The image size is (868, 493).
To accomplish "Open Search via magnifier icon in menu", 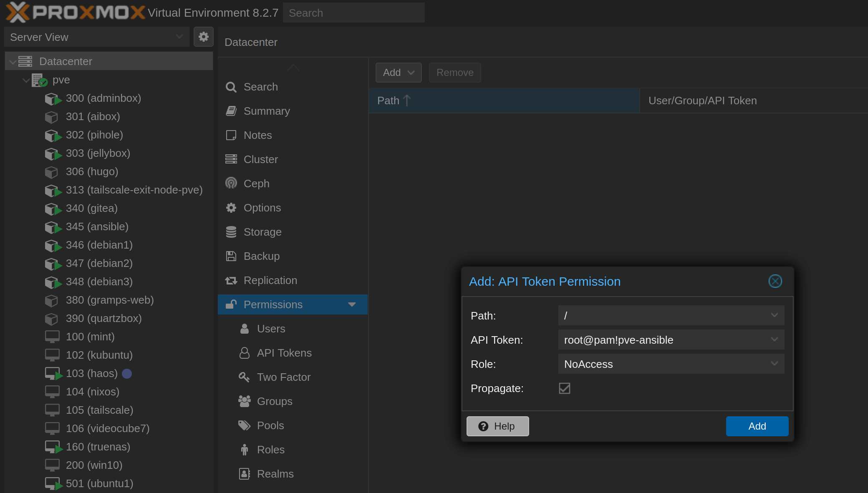I will pos(231,87).
